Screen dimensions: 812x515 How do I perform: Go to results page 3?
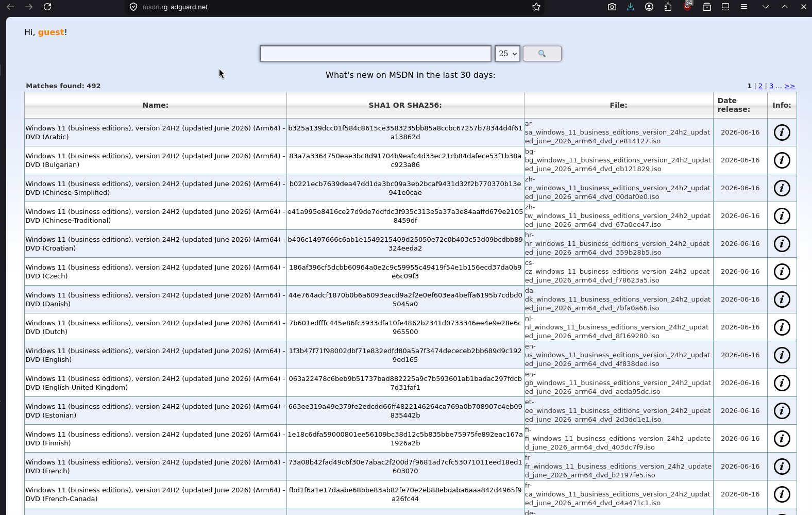(771, 86)
